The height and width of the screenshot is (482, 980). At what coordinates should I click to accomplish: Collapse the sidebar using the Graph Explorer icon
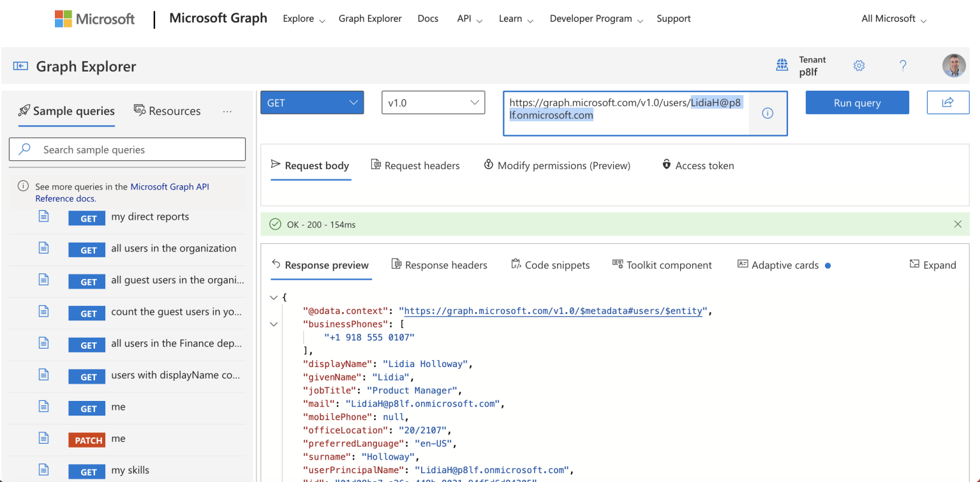[20, 66]
